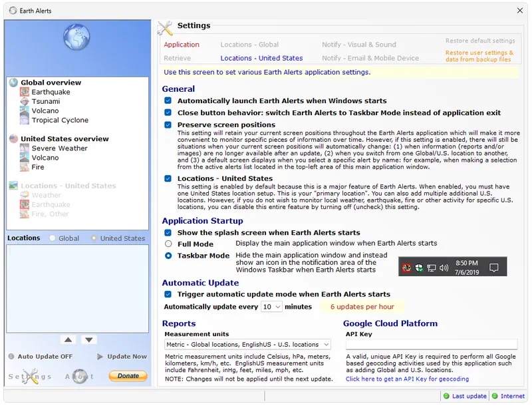Select the Taskbar Mode radio button
The image size is (532, 406).
click(x=168, y=256)
